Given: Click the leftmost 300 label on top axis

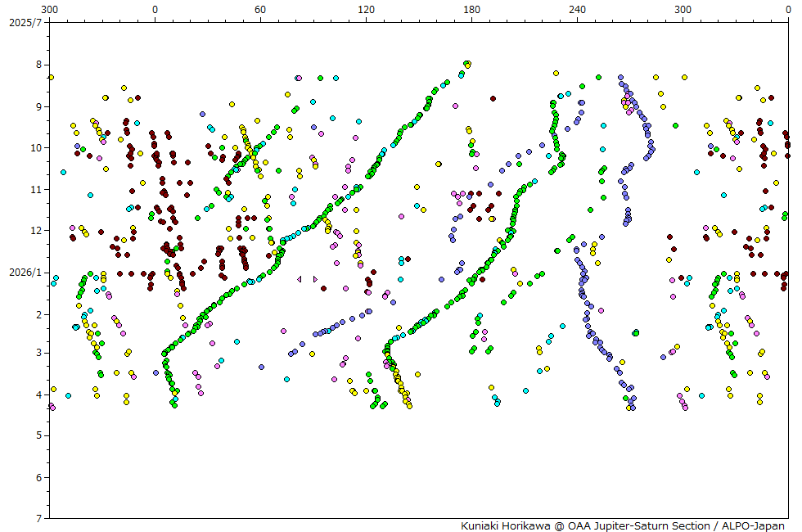Looking at the screenshot, I should 49,9.
